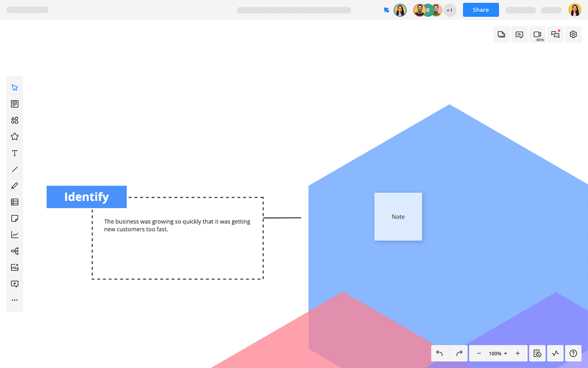This screenshot has height=368, width=588.
Task: Open the +1 additional collaborators badge
Action: click(x=450, y=10)
